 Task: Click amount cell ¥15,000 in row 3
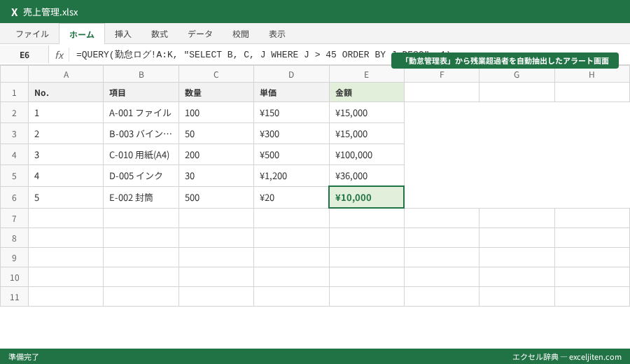coord(366,134)
